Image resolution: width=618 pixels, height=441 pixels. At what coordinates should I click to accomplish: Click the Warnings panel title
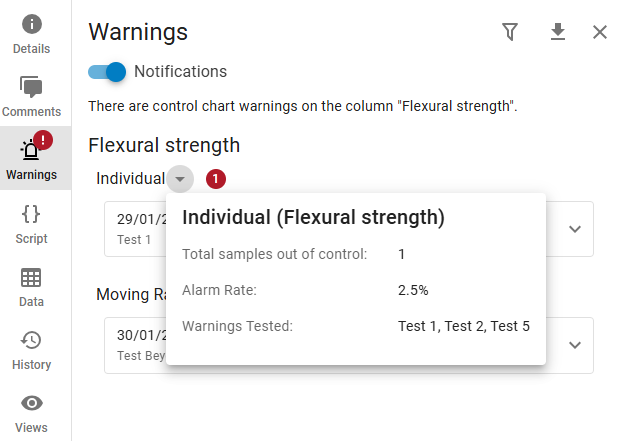pos(138,32)
